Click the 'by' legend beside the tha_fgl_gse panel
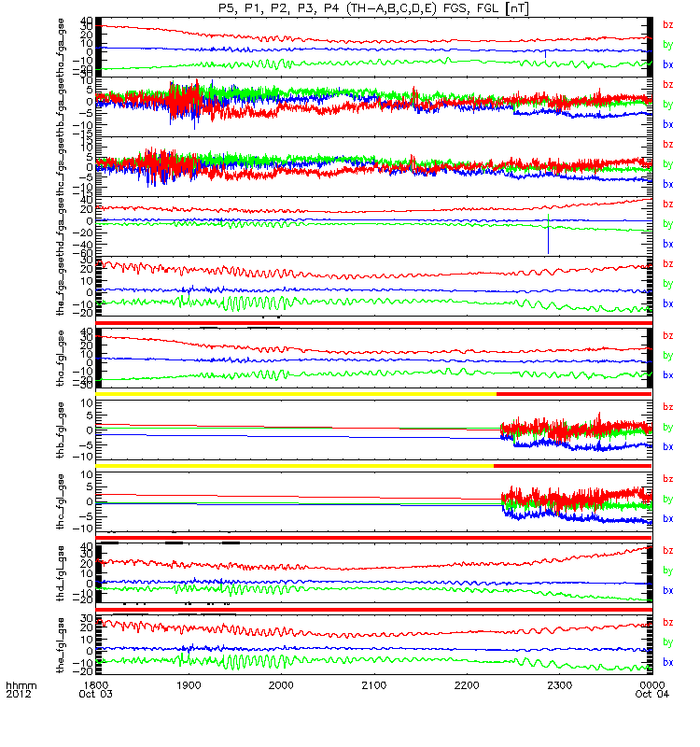 point(668,356)
